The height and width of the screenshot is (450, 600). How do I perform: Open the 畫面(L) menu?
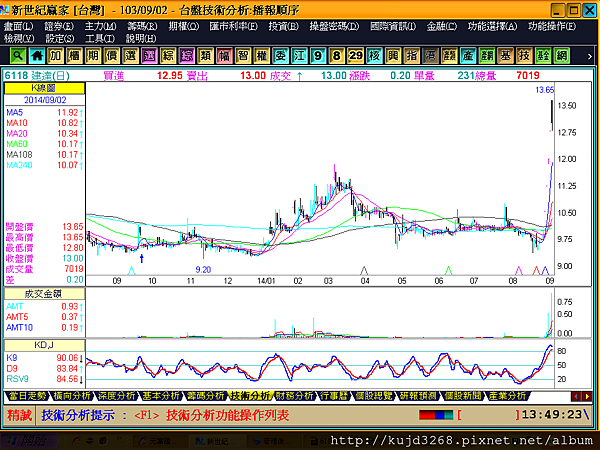18,26
